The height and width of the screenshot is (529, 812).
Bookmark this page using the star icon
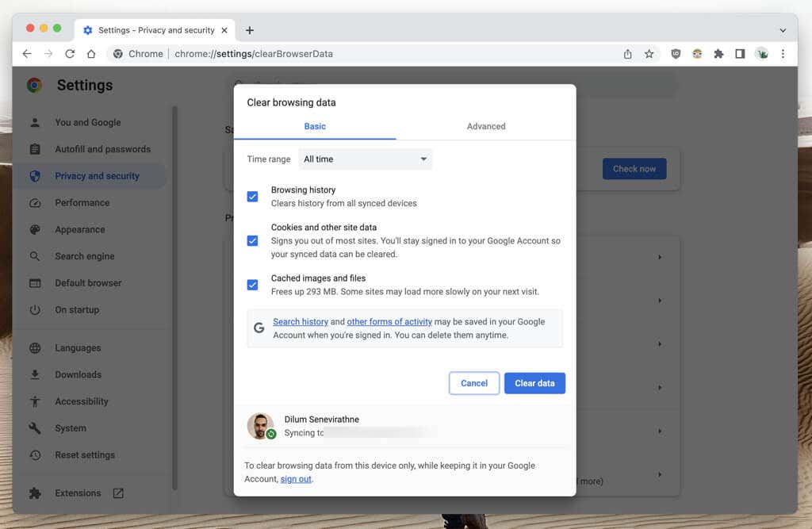tap(649, 53)
